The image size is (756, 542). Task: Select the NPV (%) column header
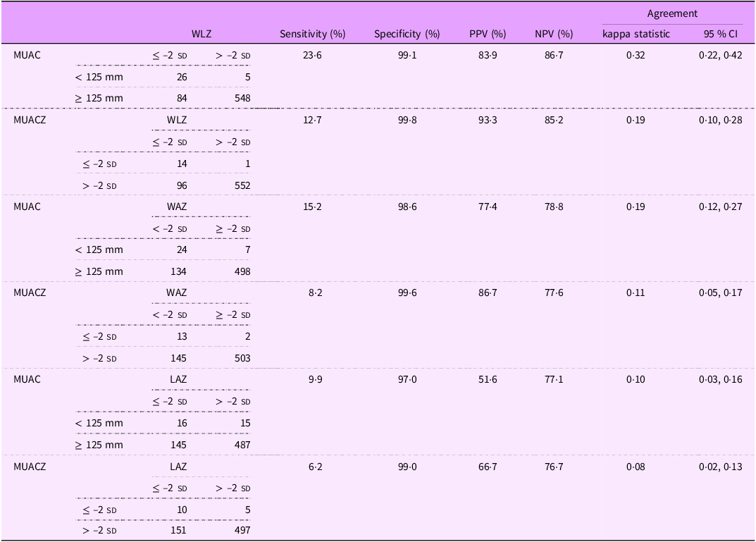tap(553, 34)
